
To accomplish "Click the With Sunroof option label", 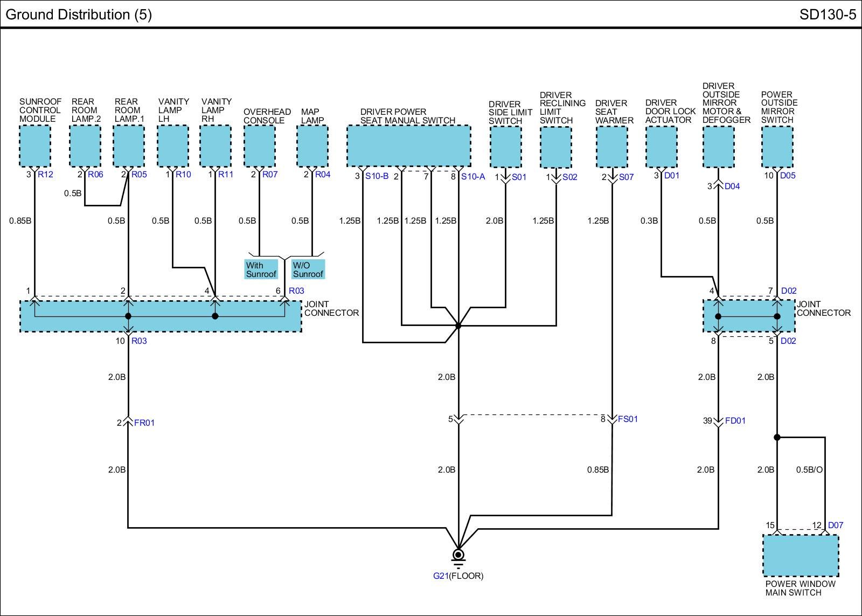I will click(x=261, y=269).
